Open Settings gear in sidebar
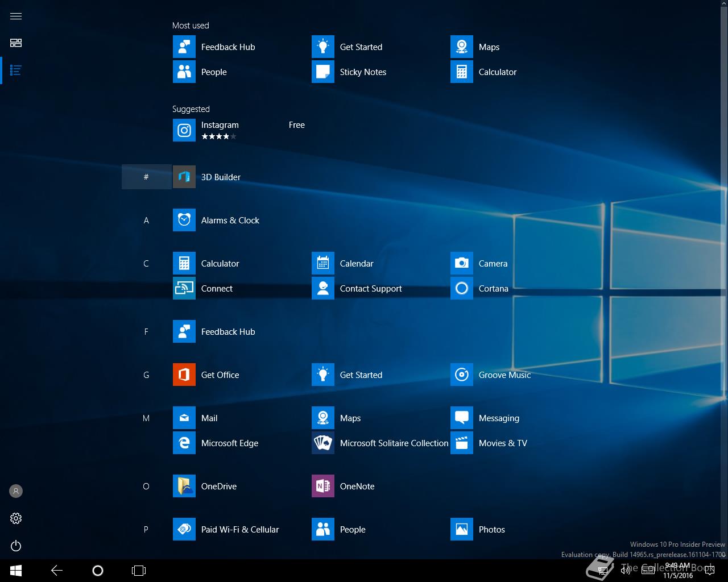The width and height of the screenshot is (728, 582). (16, 518)
